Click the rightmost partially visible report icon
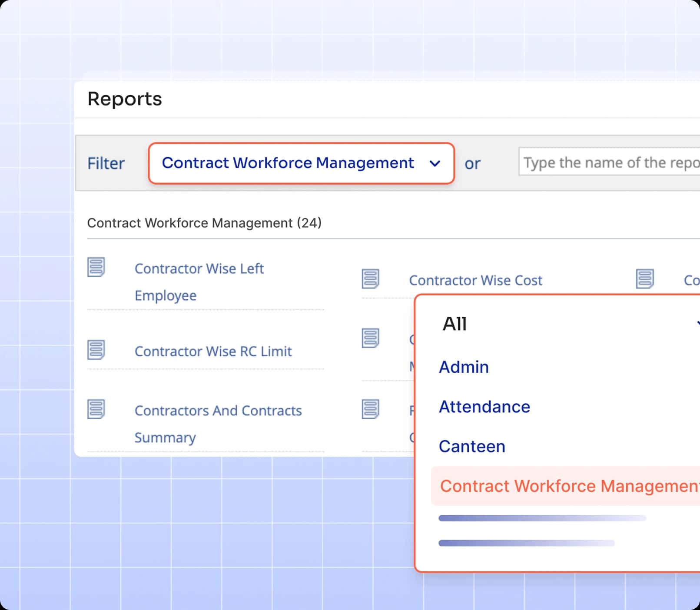This screenshot has height=610, width=700. (x=645, y=279)
